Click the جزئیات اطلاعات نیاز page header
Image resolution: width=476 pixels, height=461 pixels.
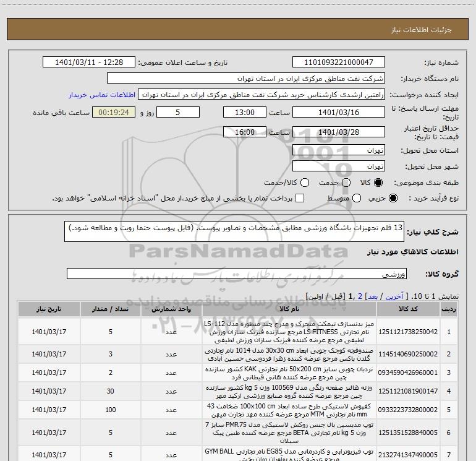(x=422, y=30)
